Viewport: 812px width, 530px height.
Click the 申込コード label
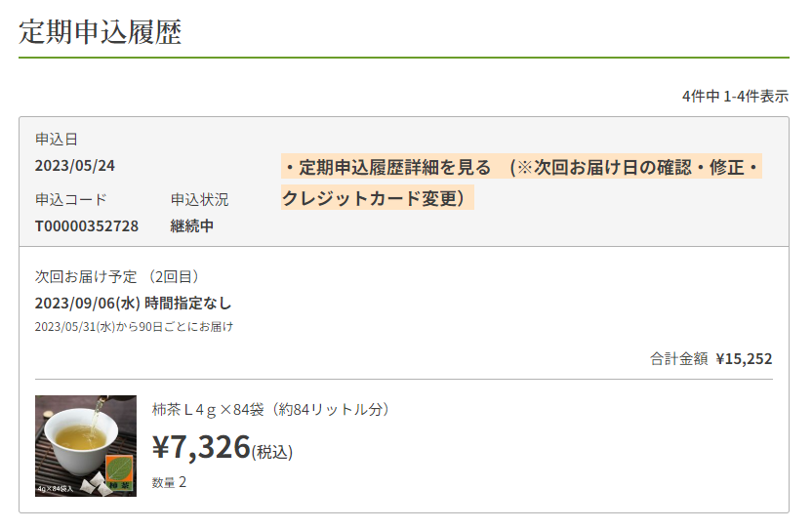(70, 199)
